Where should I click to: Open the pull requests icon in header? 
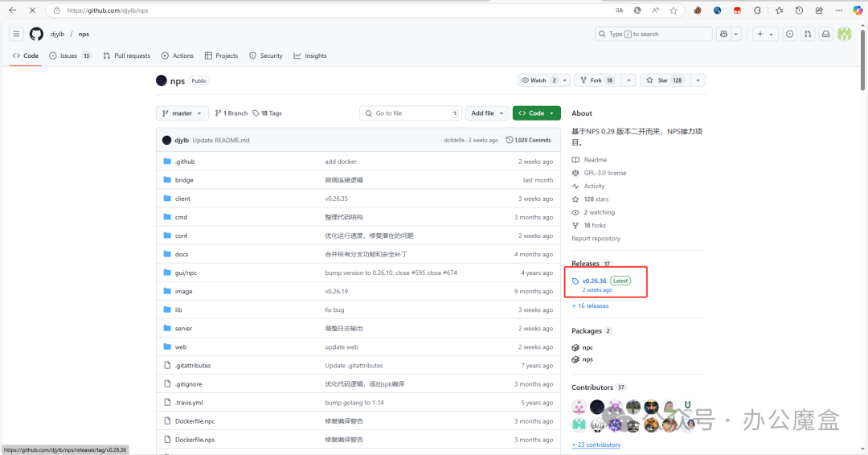[x=808, y=34]
